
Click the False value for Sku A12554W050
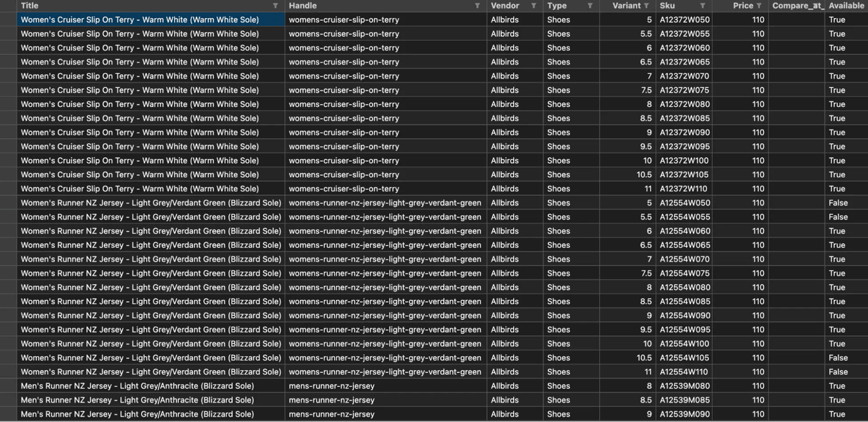[838, 203]
